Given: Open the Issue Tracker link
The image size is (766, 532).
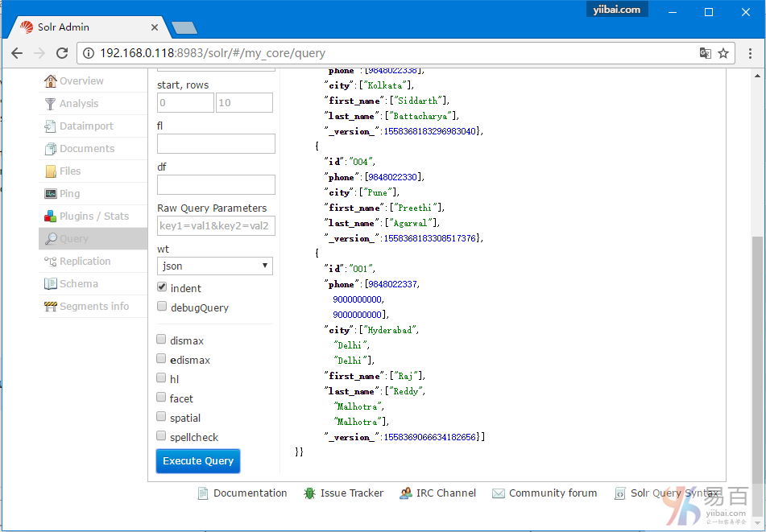Looking at the screenshot, I should click(x=352, y=493).
